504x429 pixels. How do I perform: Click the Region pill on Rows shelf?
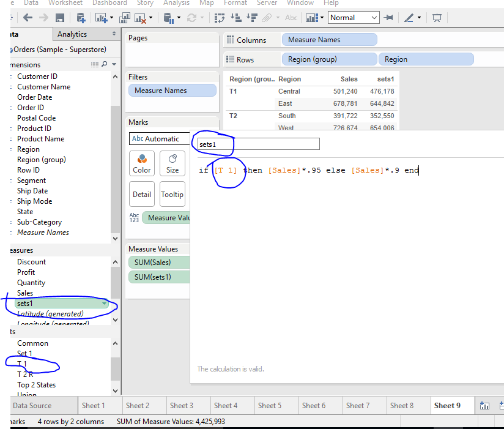pos(426,59)
